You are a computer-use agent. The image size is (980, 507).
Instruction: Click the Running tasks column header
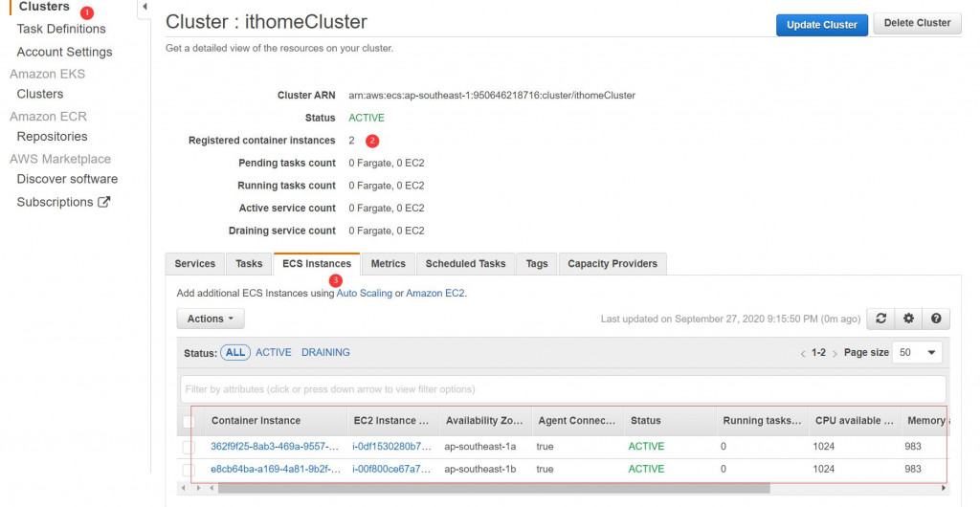coord(762,421)
